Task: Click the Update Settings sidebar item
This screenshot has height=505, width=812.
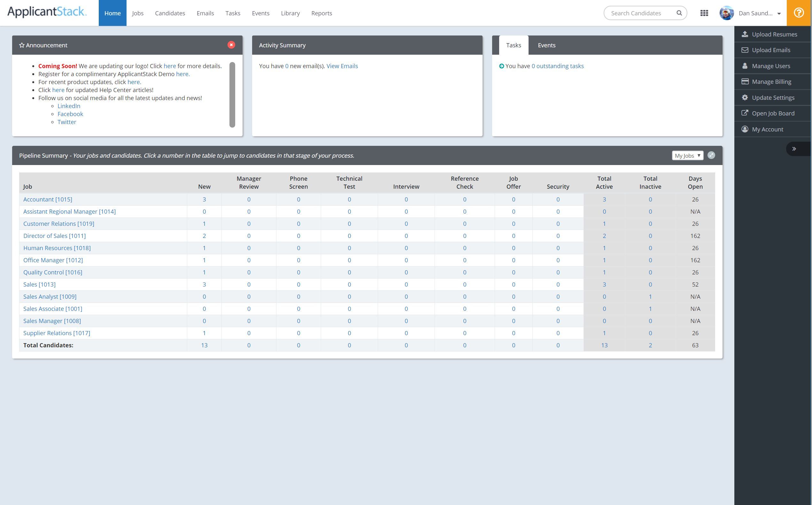Action: pos(773,98)
